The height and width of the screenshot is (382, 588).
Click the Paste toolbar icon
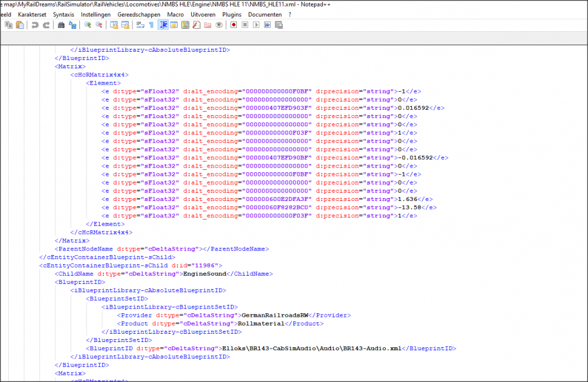21,25
